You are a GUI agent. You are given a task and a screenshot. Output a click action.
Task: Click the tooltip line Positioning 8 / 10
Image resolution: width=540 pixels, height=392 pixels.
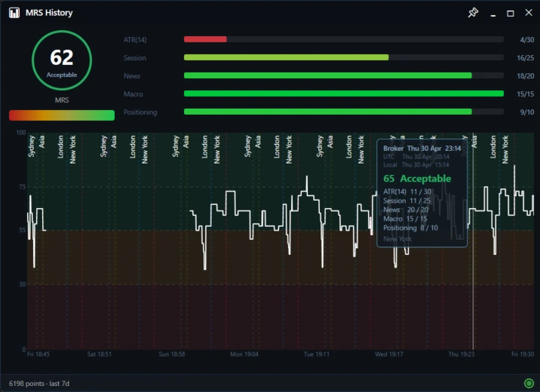(410, 228)
